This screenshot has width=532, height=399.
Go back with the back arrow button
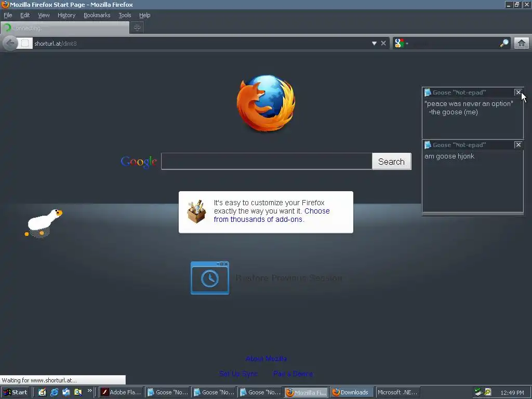[x=10, y=44]
